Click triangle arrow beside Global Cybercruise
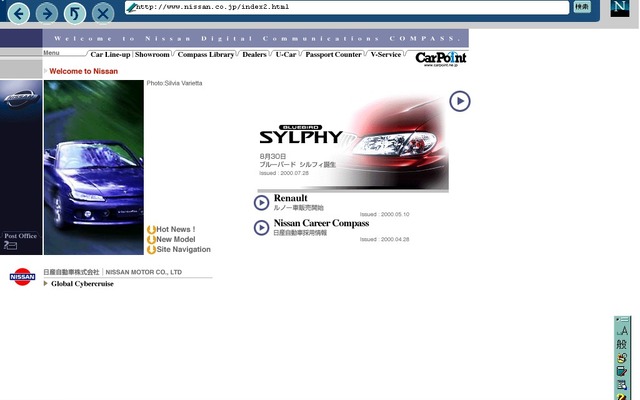 coord(46,283)
